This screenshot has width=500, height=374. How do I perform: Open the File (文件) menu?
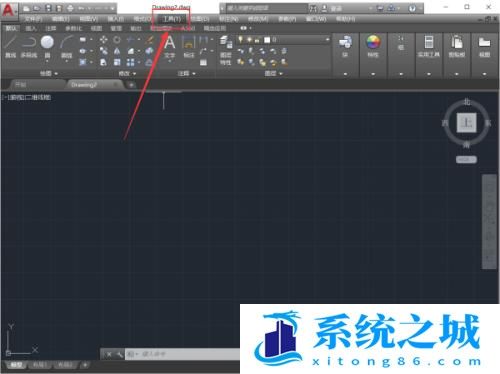tap(33, 19)
